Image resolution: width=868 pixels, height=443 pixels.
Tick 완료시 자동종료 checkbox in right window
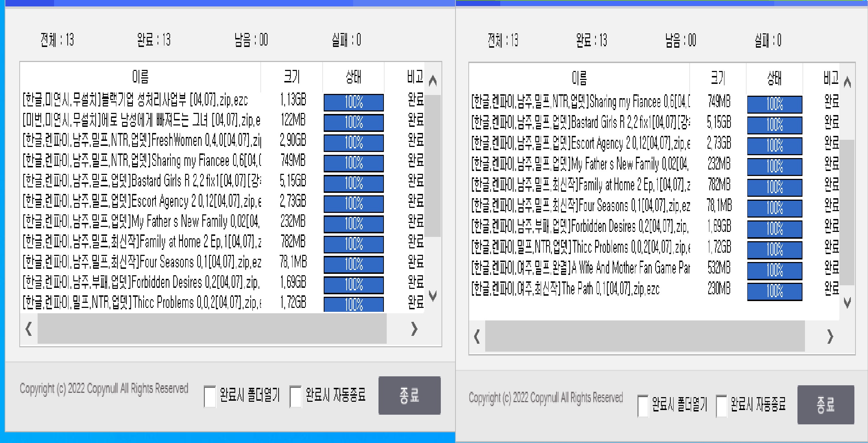coord(721,406)
